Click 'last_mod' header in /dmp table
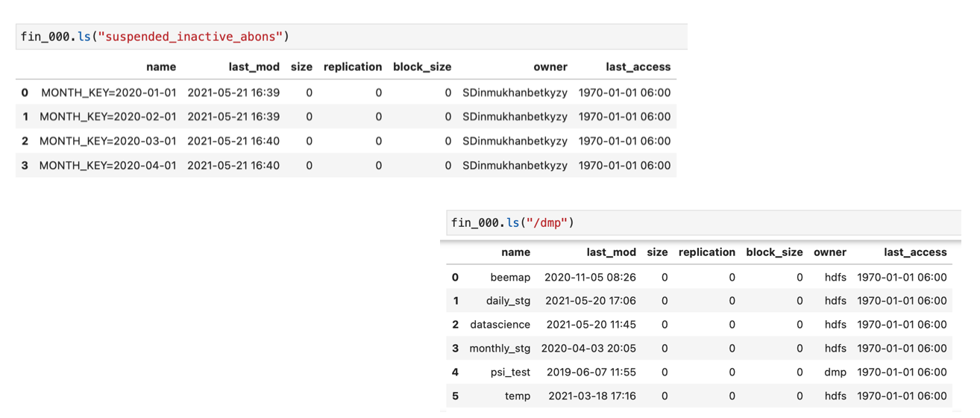This screenshot has width=980, height=418. 612,252
